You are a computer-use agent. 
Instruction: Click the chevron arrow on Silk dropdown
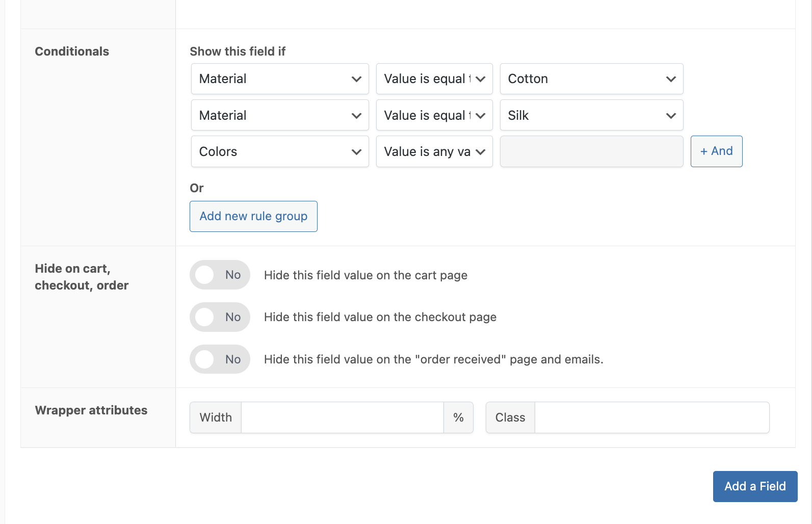(x=671, y=116)
